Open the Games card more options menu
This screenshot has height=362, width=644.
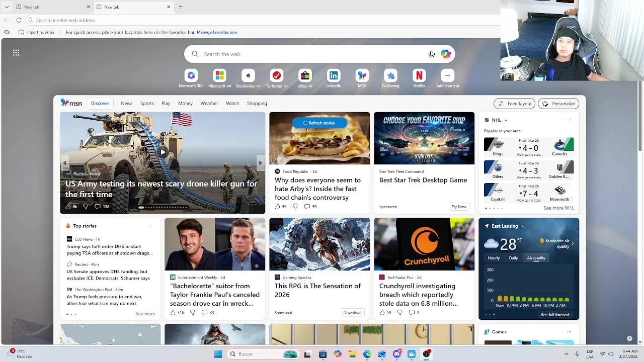569,332
